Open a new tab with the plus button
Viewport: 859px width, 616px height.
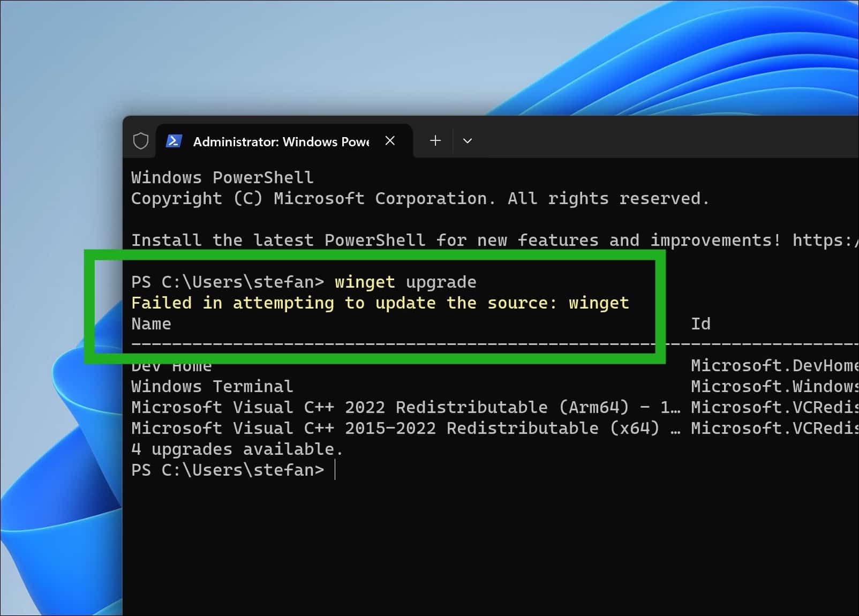click(435, 141)
